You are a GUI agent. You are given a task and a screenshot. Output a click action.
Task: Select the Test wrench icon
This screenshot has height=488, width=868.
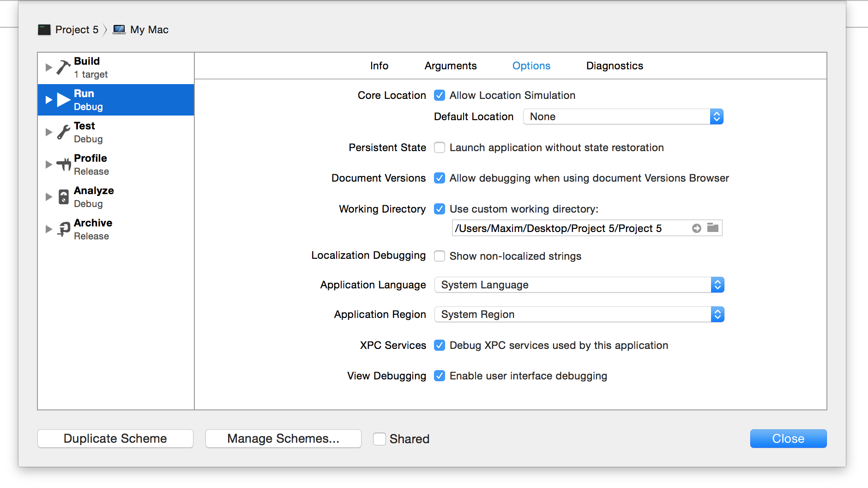(x=64, y=132)
